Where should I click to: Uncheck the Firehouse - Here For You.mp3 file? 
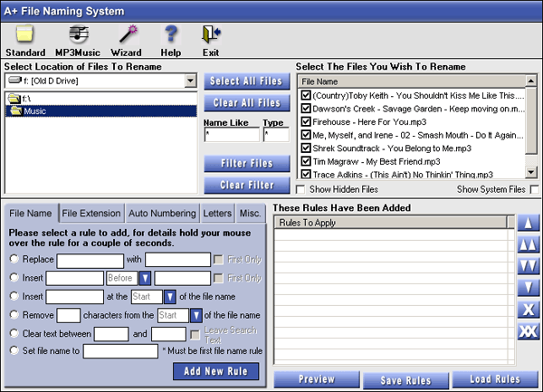click(x=306, y=121)
